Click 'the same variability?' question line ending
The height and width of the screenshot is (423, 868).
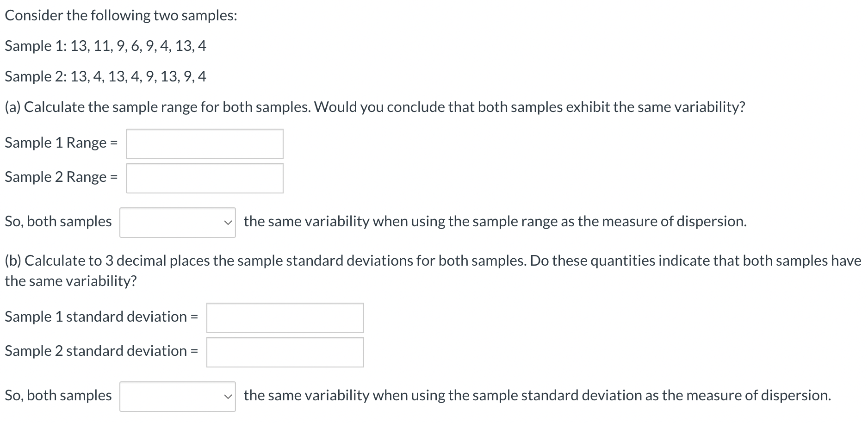coord(71,281)
